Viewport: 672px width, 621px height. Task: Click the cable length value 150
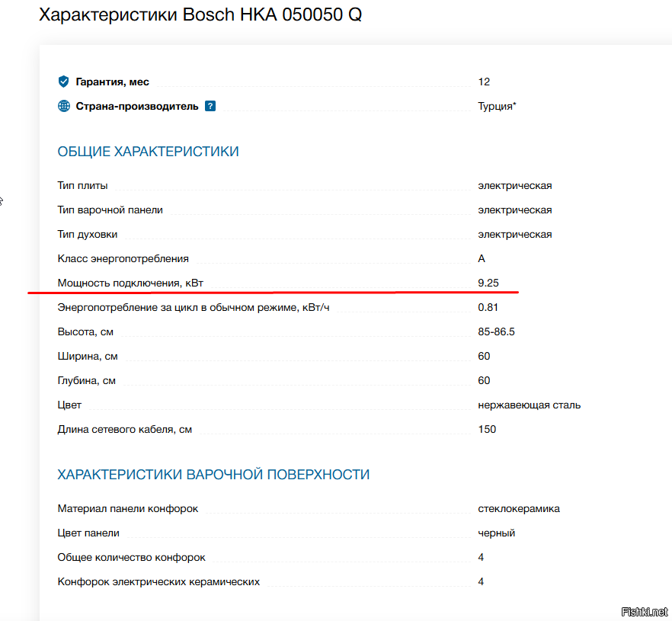487,430
